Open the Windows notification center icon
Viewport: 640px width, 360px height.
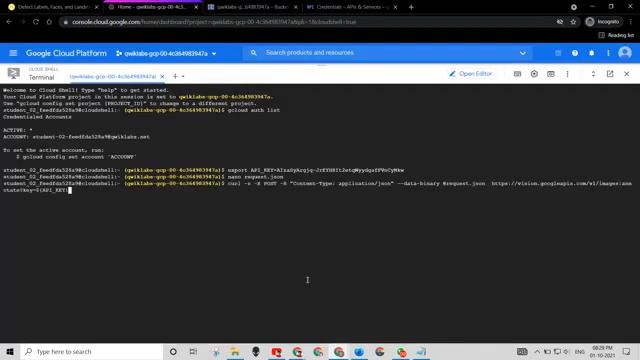pyautogui.click(x=626, y=351)
